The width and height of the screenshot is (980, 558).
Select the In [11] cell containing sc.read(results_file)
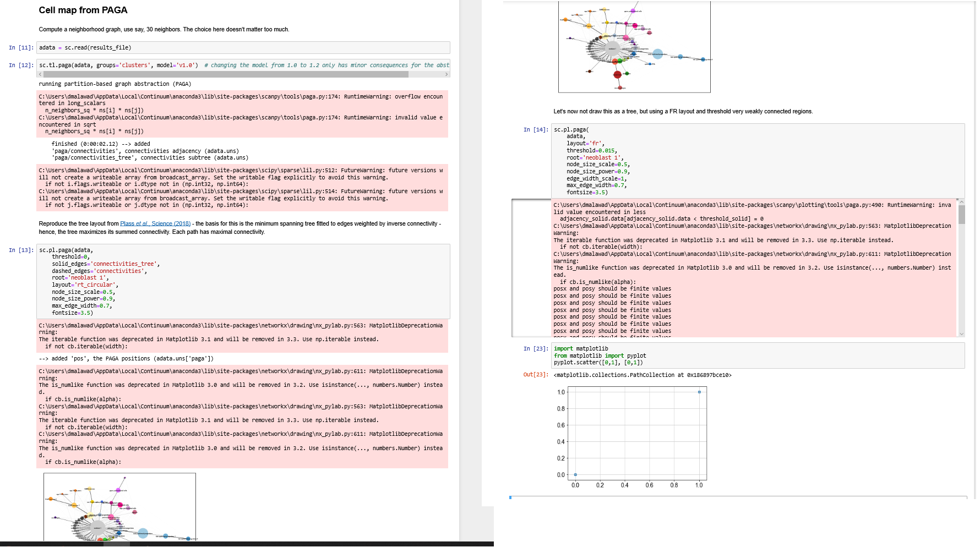242,48
